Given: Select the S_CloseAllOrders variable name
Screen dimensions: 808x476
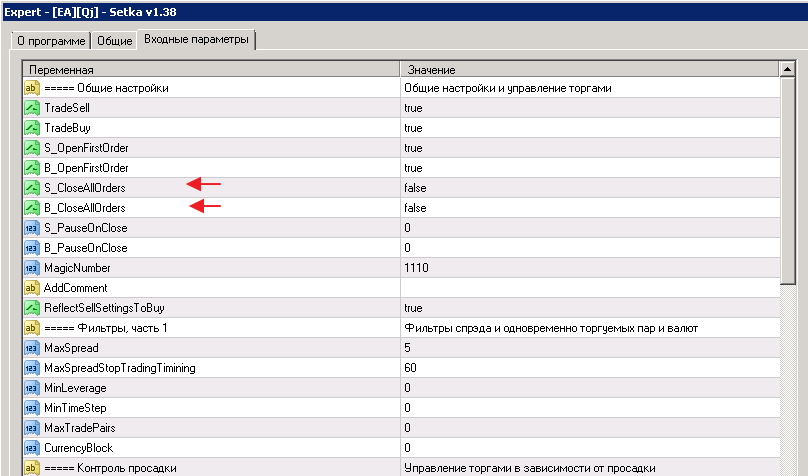Looking at the screenshot, I should coord(85,188).
